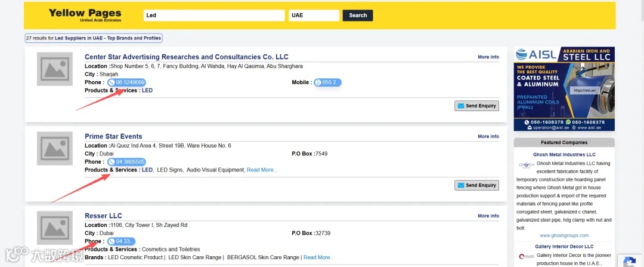
Task: Click phone number 06 5249099
Action: click(x=126, y=82)
